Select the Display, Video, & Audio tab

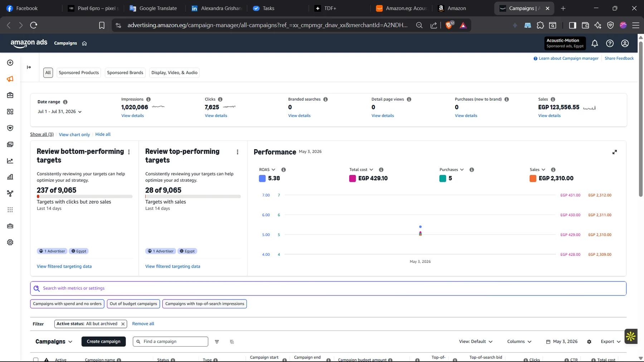coord(174,73)
